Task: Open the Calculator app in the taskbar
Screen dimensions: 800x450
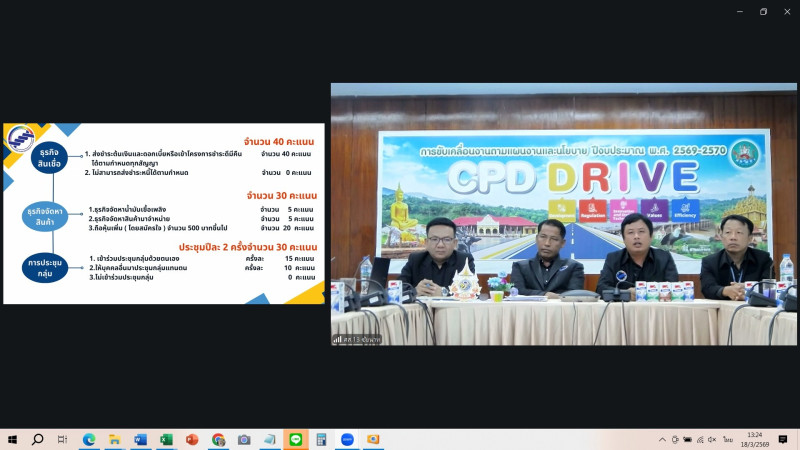Action: [x=321, y=439]
